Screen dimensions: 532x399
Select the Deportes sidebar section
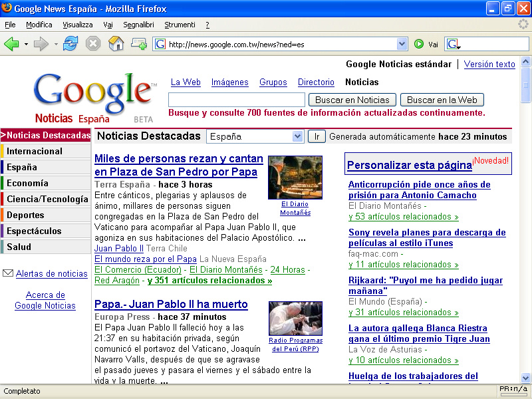point(45,215)
